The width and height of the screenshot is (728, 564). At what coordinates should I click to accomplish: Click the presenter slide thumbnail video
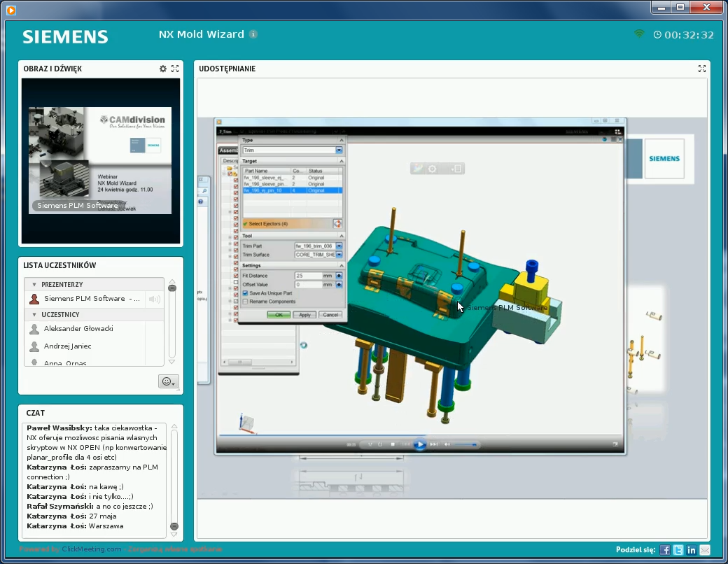[100, 161]
